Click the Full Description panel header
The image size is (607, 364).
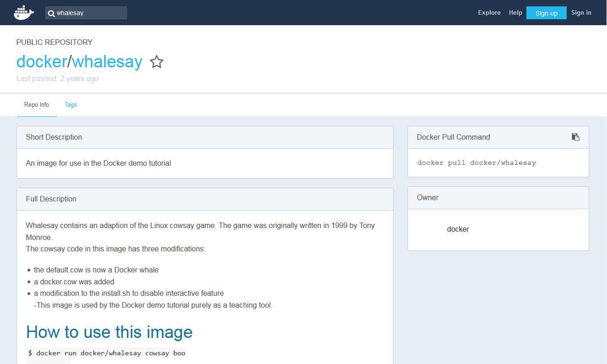pyautogui.click(x=51, y=199)
